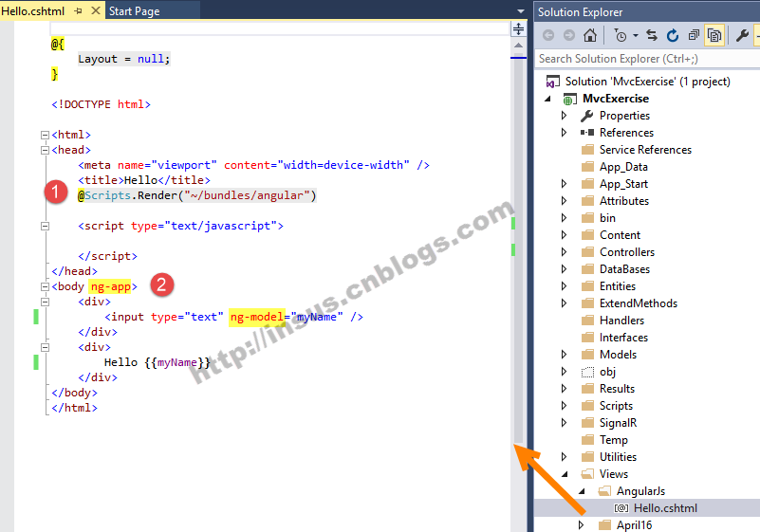Image resolution: width=760 pixels, height=532 pixels.
Task: Select the Temp folder
Action: (614, 440)
